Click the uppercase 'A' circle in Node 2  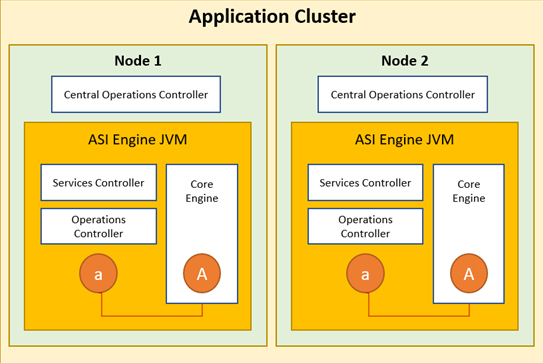tap(469, 274)
